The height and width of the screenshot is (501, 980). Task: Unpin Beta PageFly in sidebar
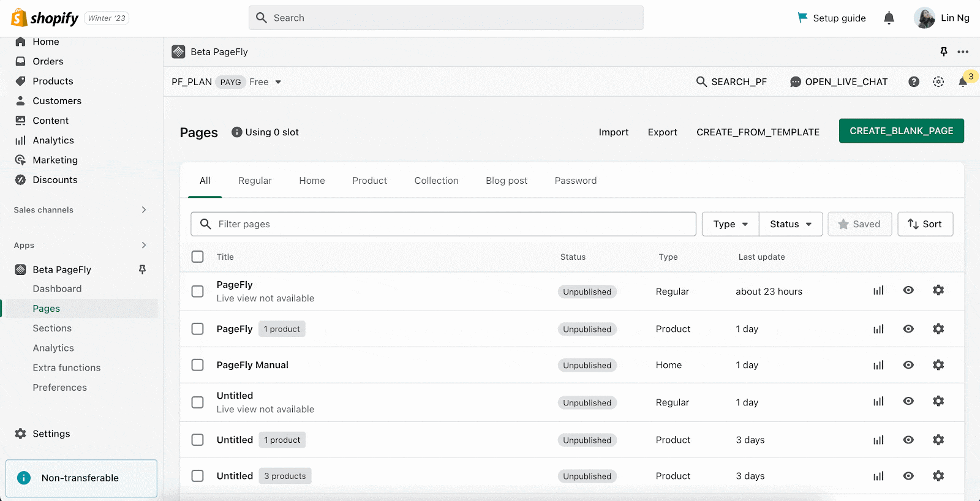142,269
